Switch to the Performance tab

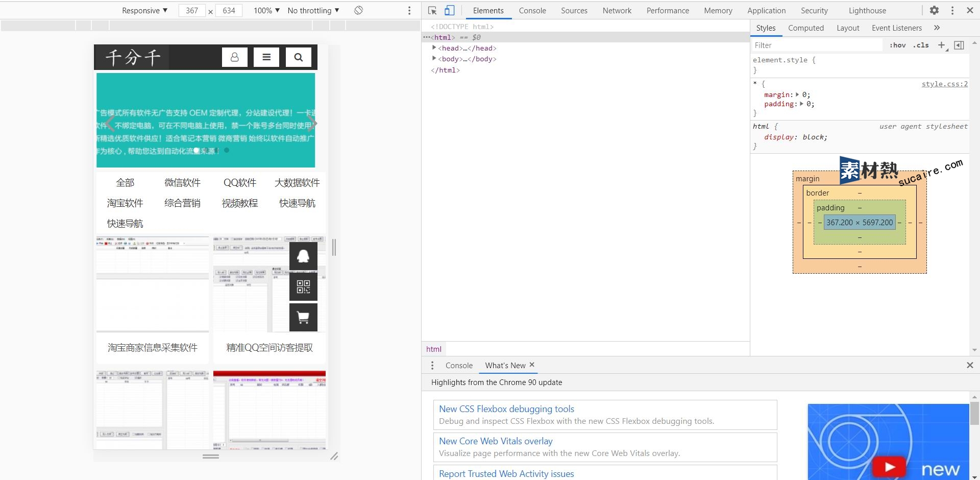pyautogui.click(x=668, y=10)
